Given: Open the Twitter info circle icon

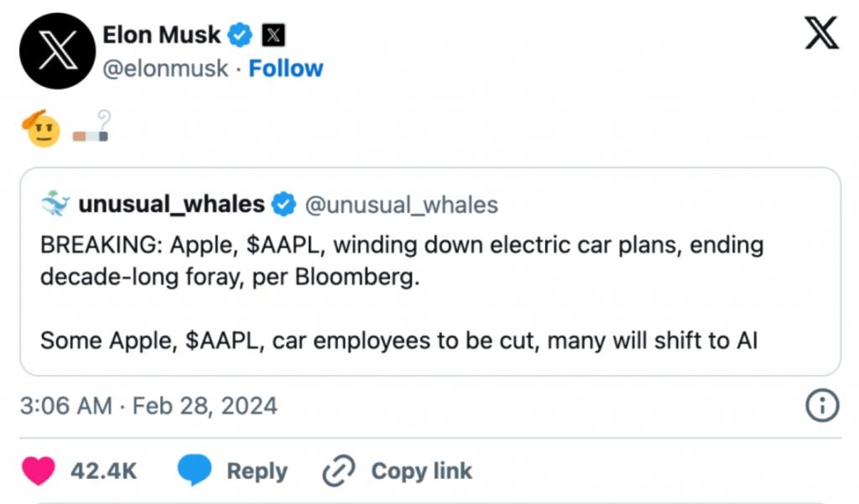Looking at the screenshot, I should 822,406.
